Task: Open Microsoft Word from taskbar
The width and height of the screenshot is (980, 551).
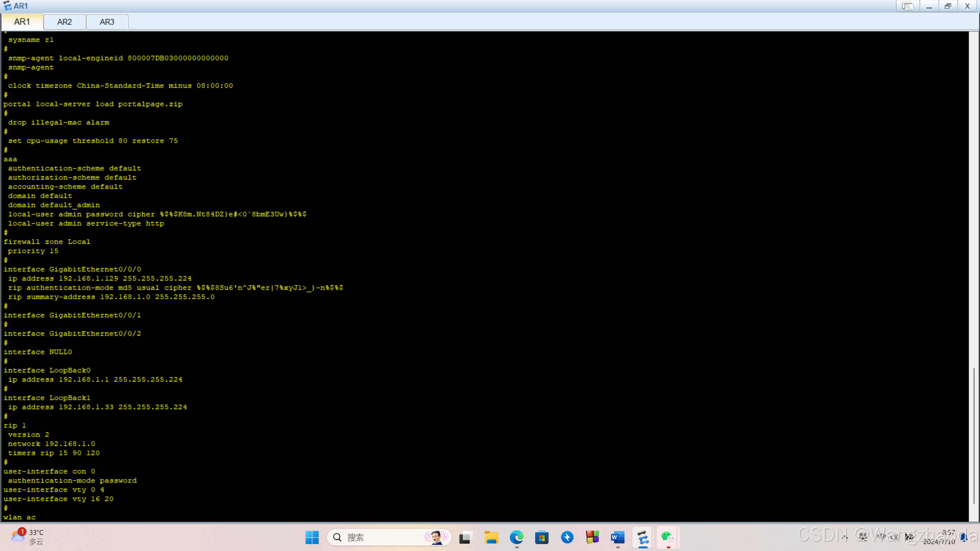Action: coord(617,537)
